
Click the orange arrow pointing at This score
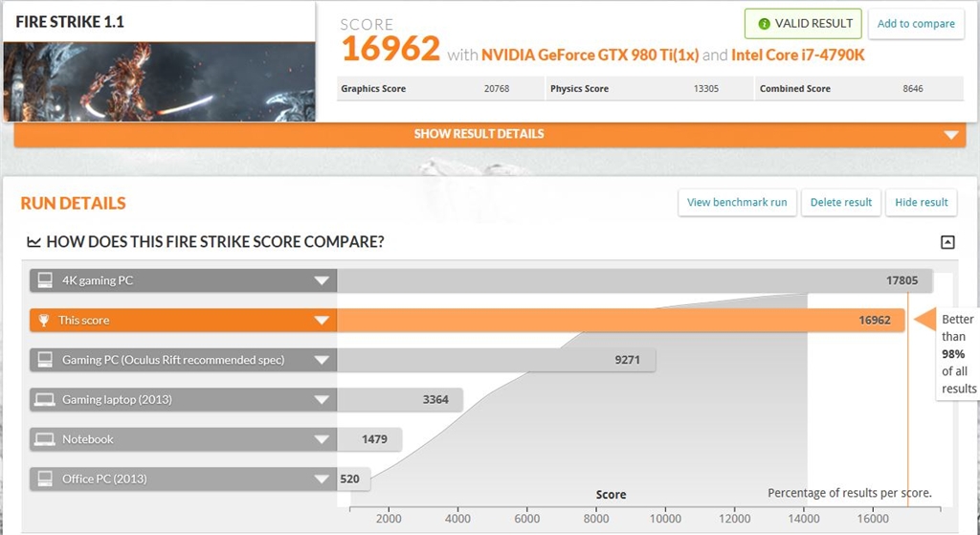(924, 320)
